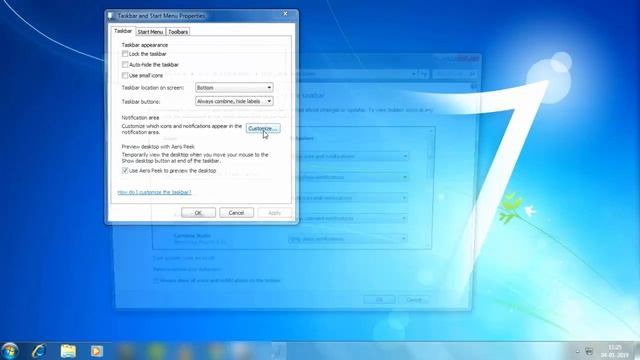The width and height of the screenshot is (640, 360).
Task: Close the Taskbar and Start Menu Properties dialog
Action: pyautogui.click(x=285, y=14)
